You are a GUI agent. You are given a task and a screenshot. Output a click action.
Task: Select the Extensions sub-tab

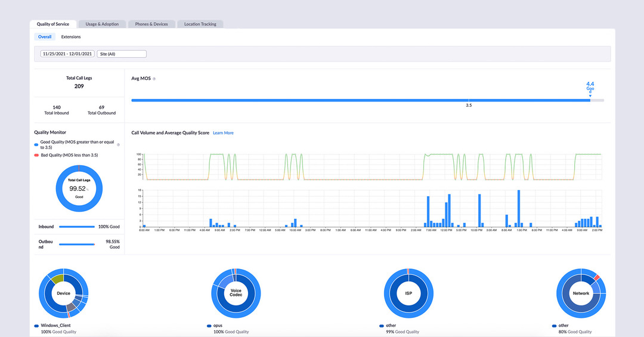pyautogui.click(x=71, y=37)
